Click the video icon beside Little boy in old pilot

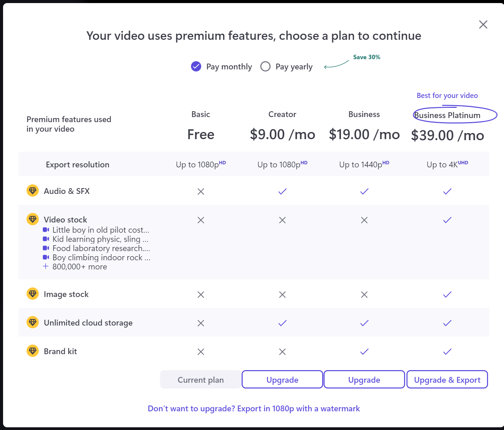tap(46, 230)
